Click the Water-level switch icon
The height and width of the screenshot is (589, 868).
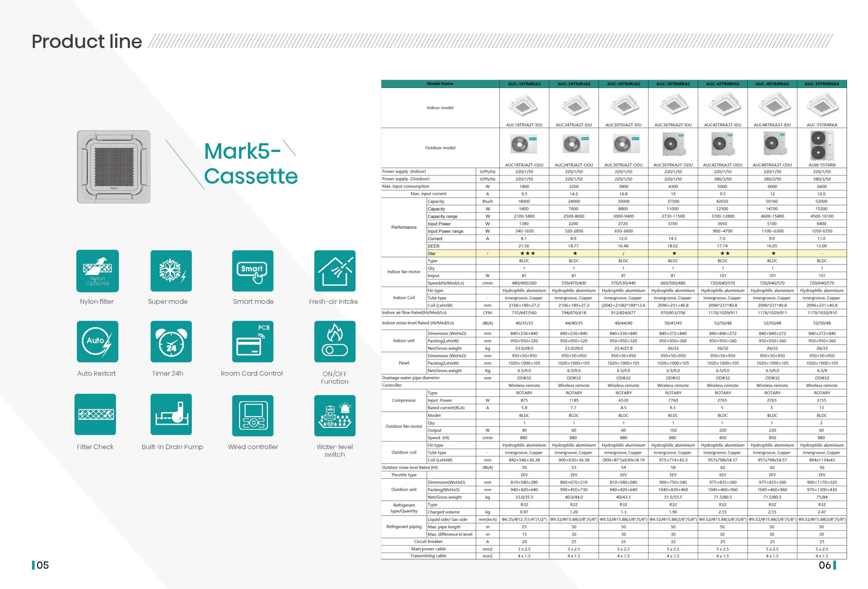tap(335, 415)
